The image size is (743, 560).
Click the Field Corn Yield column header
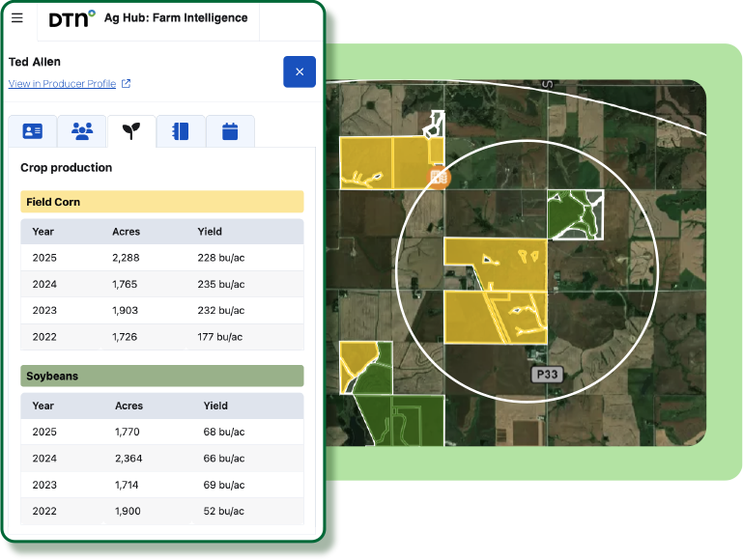pyautogui.click(x=210, y=232)
